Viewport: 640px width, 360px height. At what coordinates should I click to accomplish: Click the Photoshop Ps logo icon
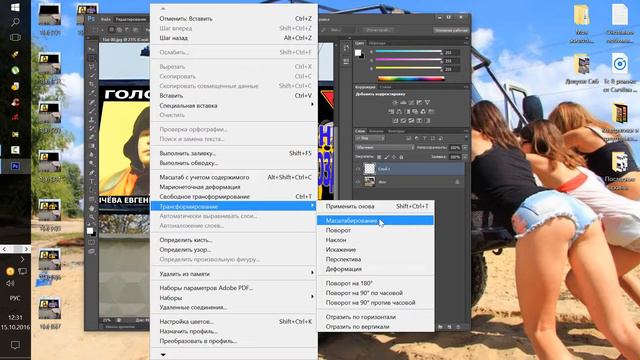91,19
